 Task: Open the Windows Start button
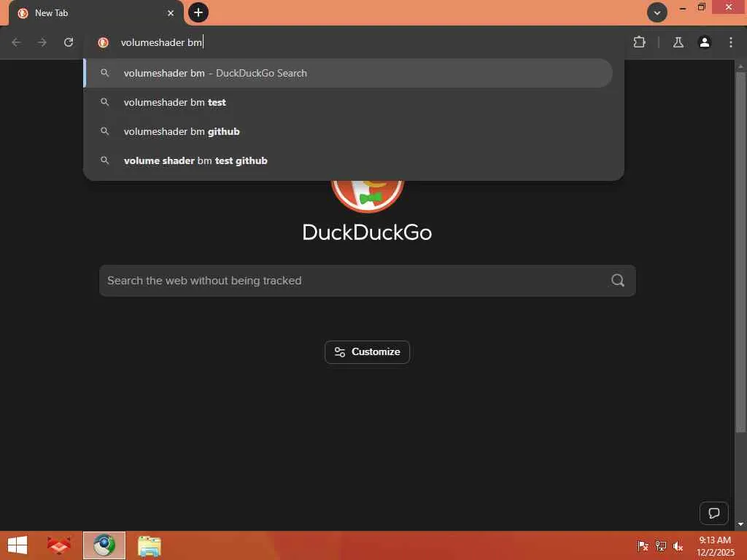click(x=18, y=545)
